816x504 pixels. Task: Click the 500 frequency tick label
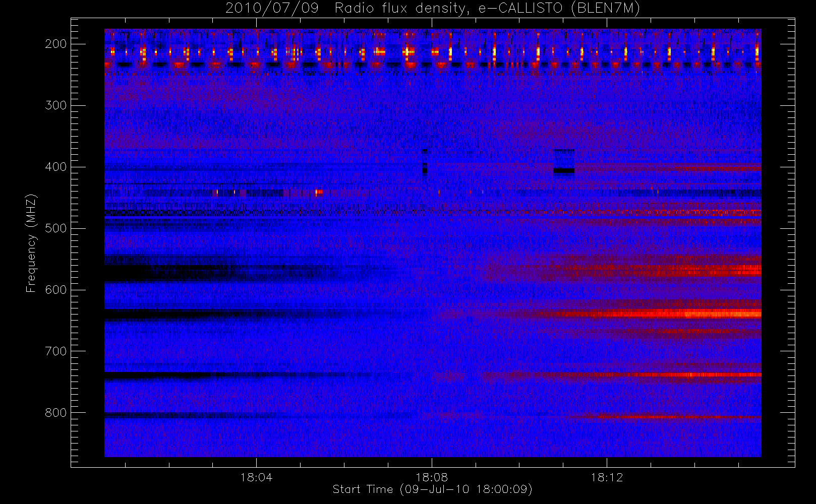pos(55,228)
